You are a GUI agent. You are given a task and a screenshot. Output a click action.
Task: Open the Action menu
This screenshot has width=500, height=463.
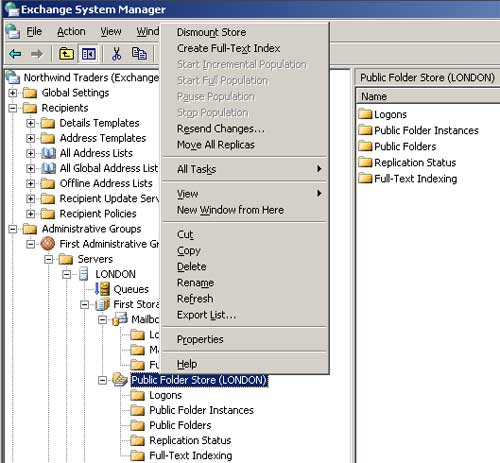(71, 31)
